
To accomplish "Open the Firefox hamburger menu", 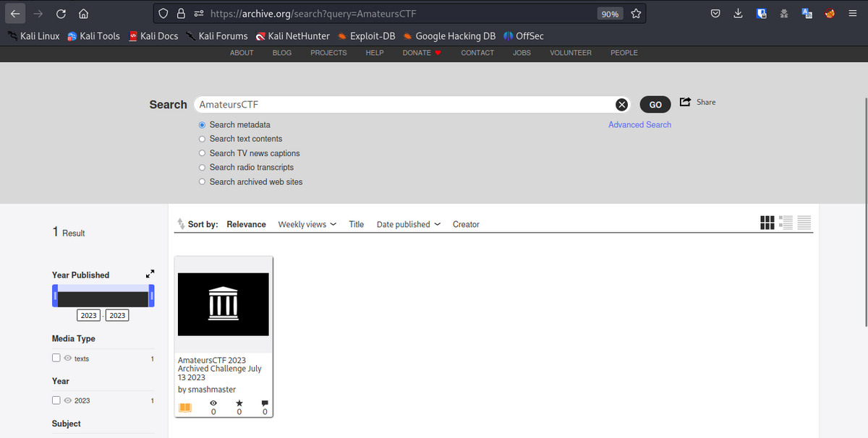I will pos(853,14).
